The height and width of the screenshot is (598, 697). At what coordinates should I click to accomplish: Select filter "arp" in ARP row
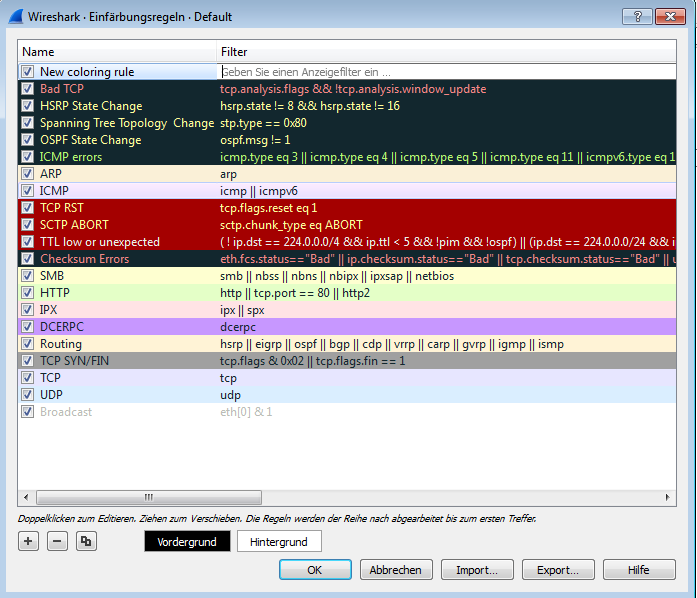click(x=228, y=174)
